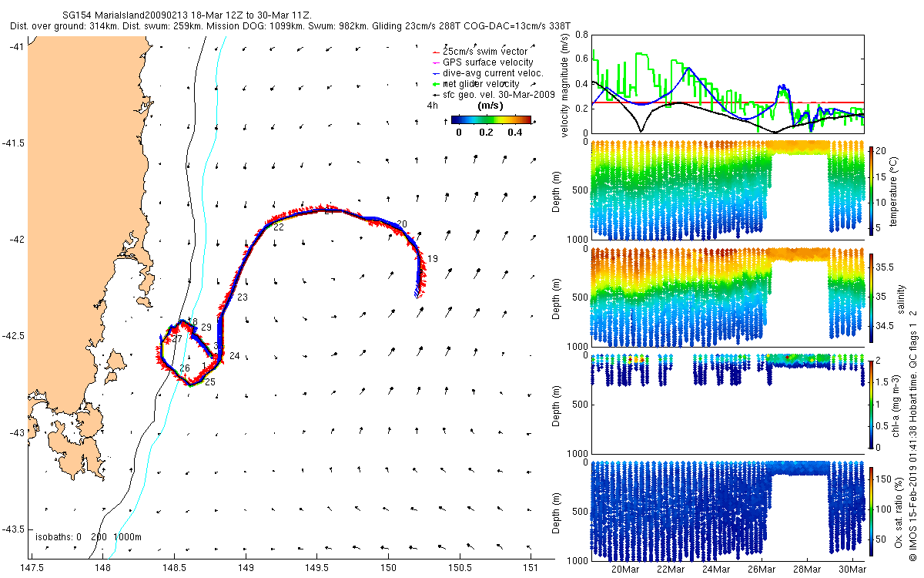This screenshot has width=924, height=578.
Task: Click day marker '25' on the glider track
Action: coord(210,382)
